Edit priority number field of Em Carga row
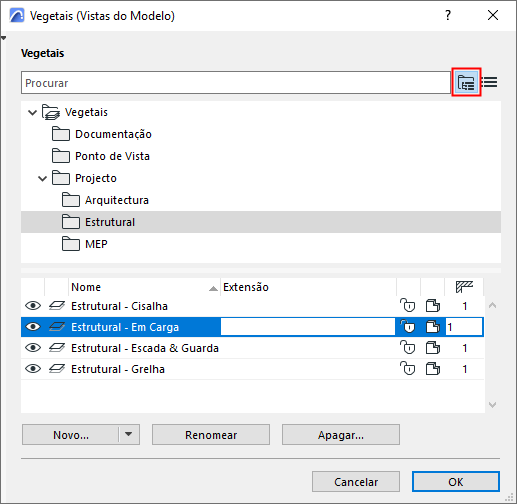The image size is (517, 504). pos(464,327)
